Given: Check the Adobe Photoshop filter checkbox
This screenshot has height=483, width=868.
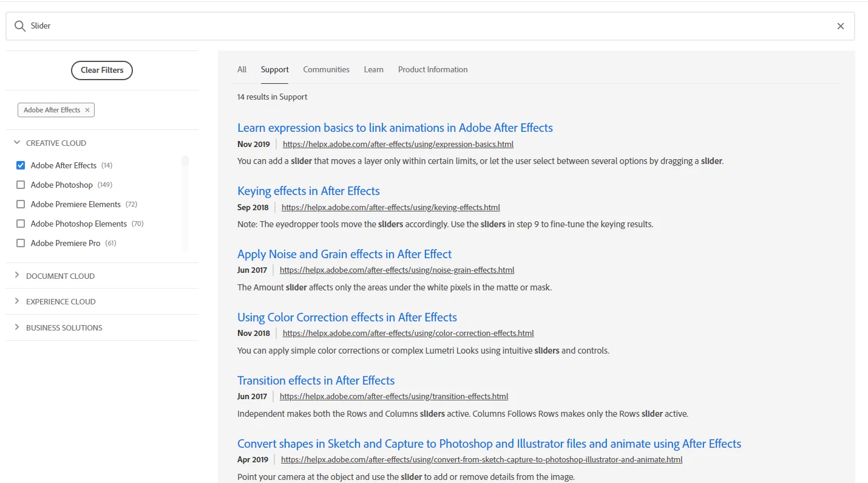Looking at the screenshot, I should (x=21, y=185).
